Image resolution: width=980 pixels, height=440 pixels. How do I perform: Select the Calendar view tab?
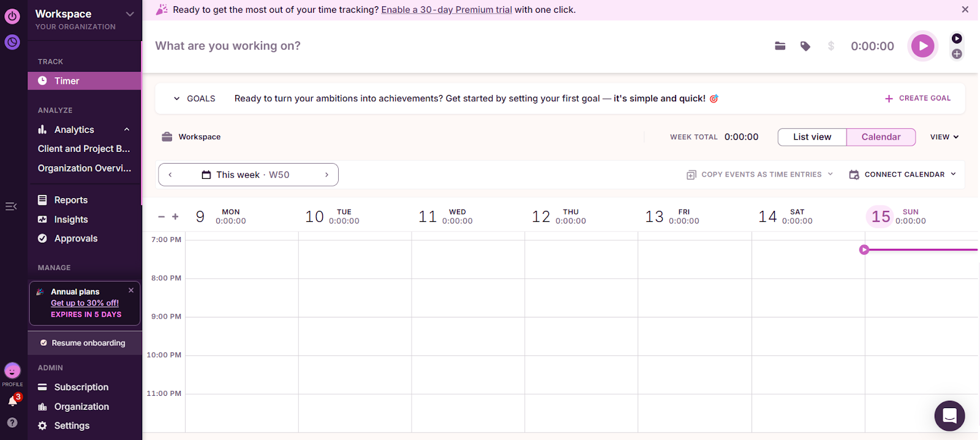(881, 137)
